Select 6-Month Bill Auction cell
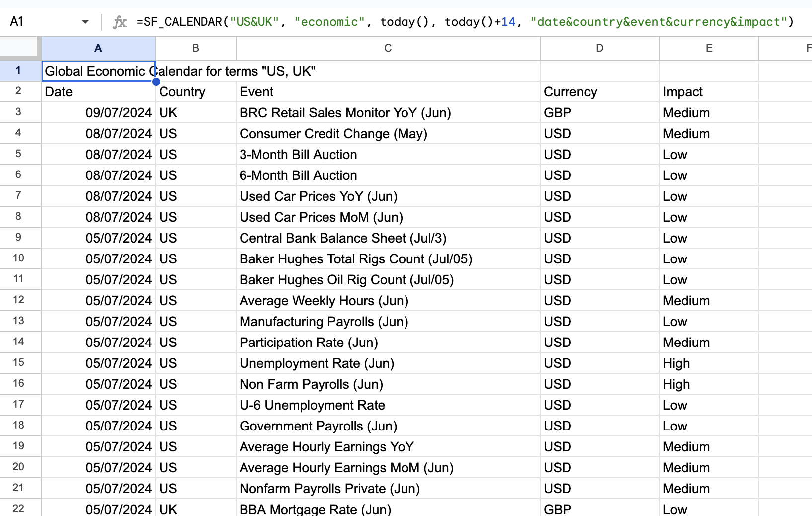This screenshot has width=812, height=516. coord(388,175)
